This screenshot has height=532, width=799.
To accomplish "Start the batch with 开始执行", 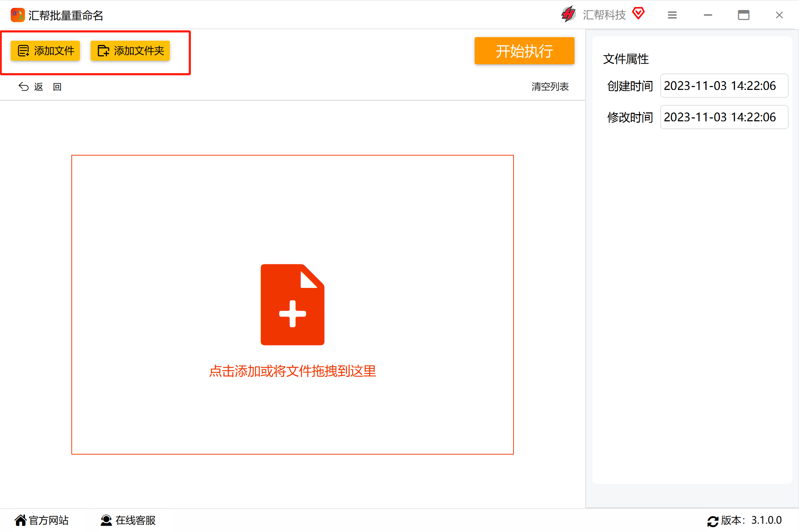I will pos(524,51).
